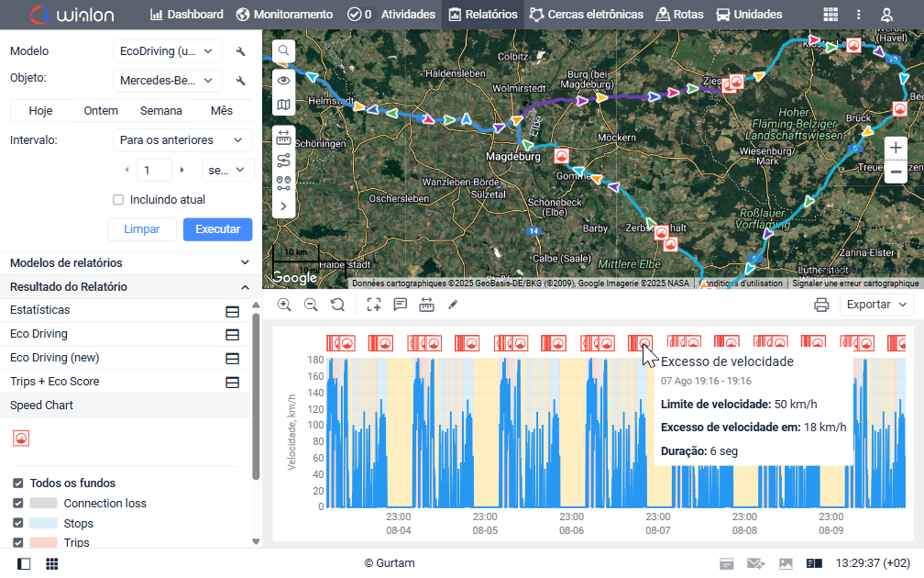This screenshot has width=924, height=578.
Task: Open Cercas eletrônicas tab
Action: 587,15
